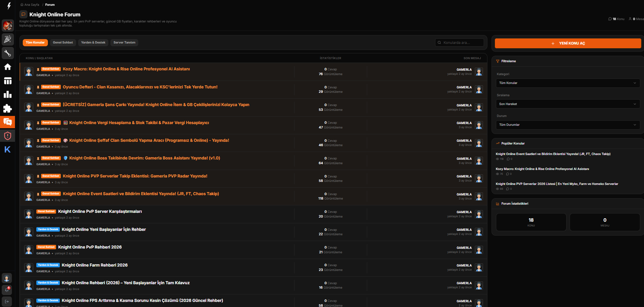Select the Tüm Konular tab
This screenshot has width=644, height=307.
(35, 42)
